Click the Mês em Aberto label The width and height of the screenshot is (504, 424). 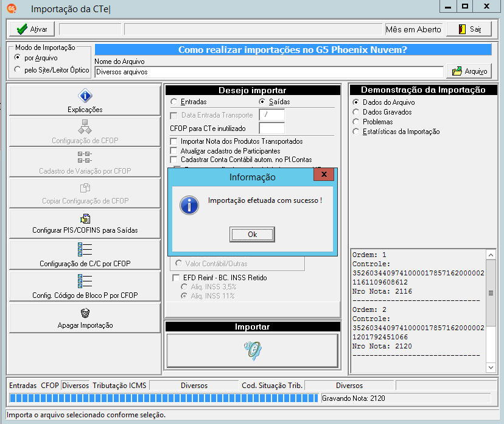(x=413, y=29)
